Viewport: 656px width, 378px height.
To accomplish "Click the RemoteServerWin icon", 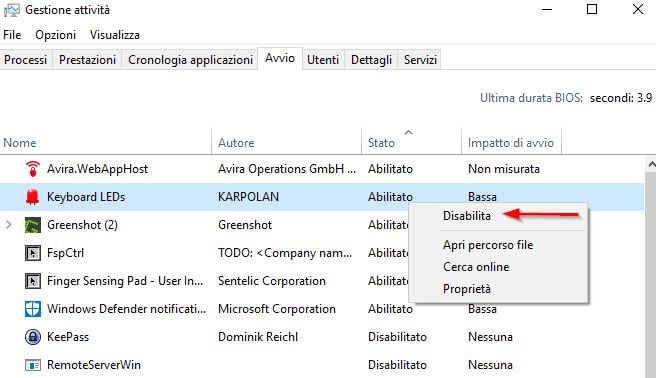I will (x=33, y=365).
